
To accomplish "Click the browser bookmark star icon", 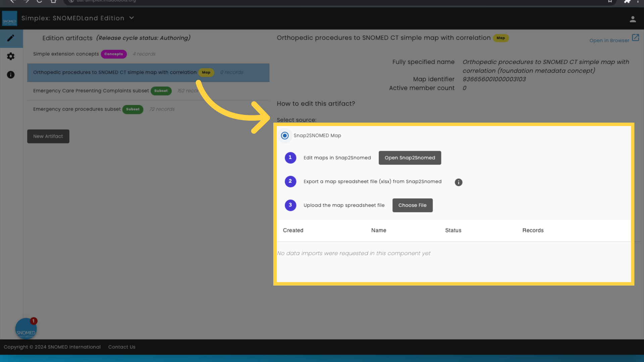I will coord(610,1).
